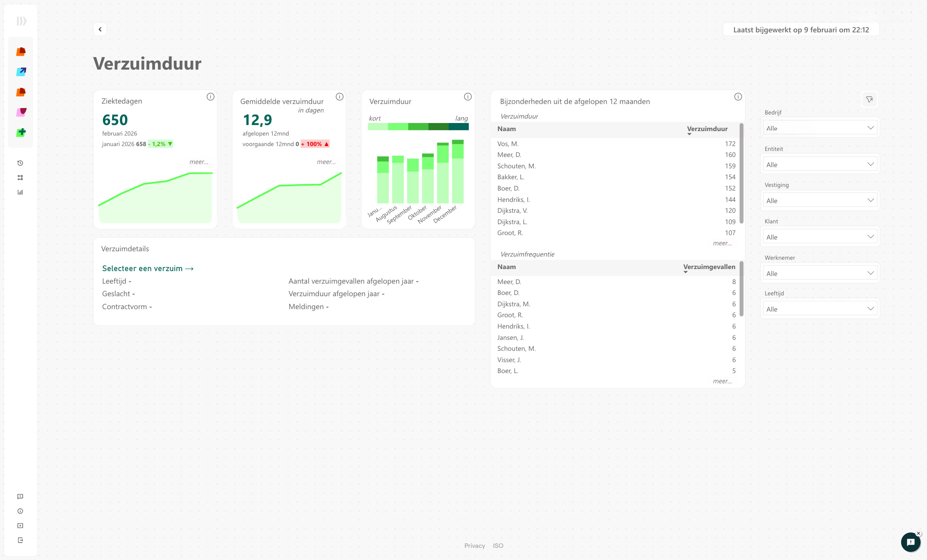The width and height of the screenshot is (927, 560).
Task: Click the blue arrow app icon in sidebar
Action: (21, 72)
